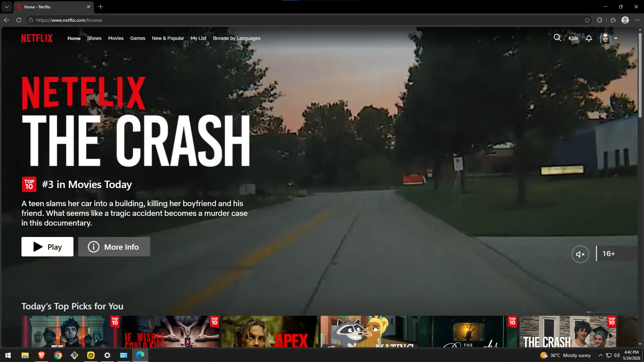Open The Crash thumbnail in Top Picks
644x362 pixels.
pos(568,331)
